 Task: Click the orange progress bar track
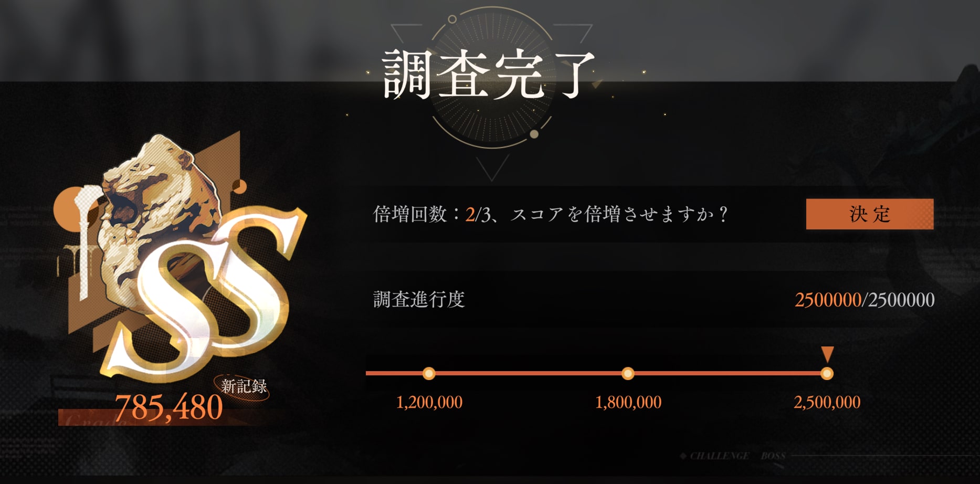596,374
